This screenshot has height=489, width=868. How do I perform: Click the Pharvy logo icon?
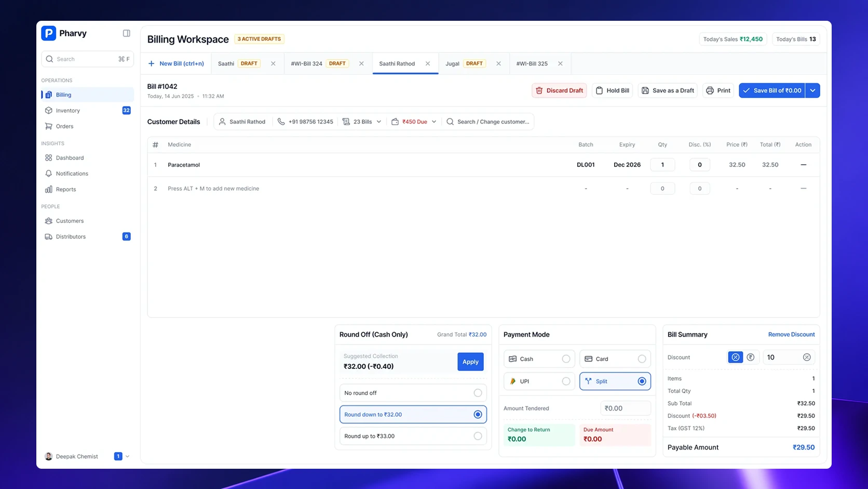click(x=48, y=33)
